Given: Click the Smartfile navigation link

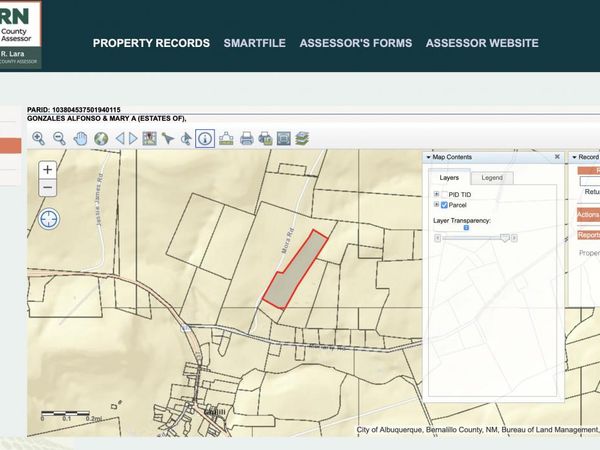Looking at the screenshot, I should tap(254, 43).
